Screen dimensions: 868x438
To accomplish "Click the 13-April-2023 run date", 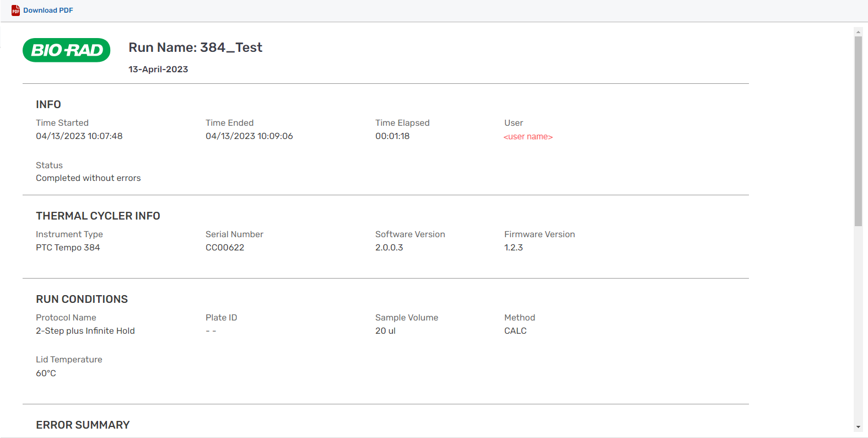I will click(158, 70).
